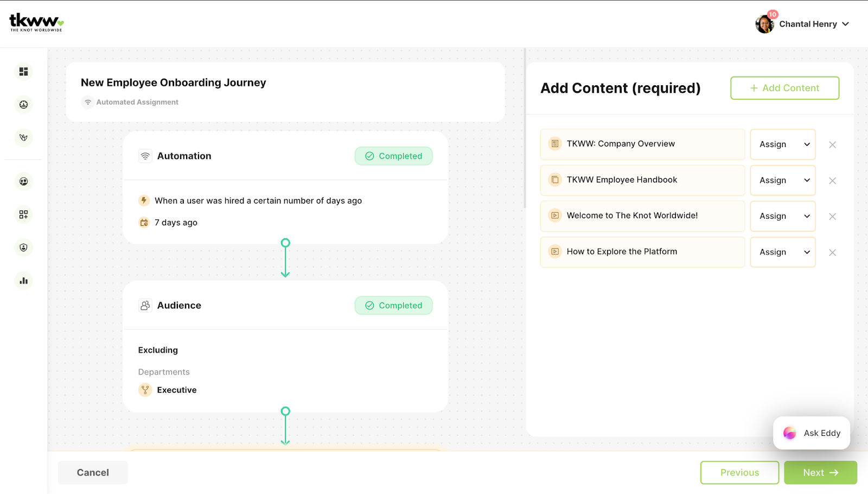The width and height of the screenshot is (868, 494).
Task: Expand the Assign dropdown for TKWW Employee Handbook
Action: 782,180
